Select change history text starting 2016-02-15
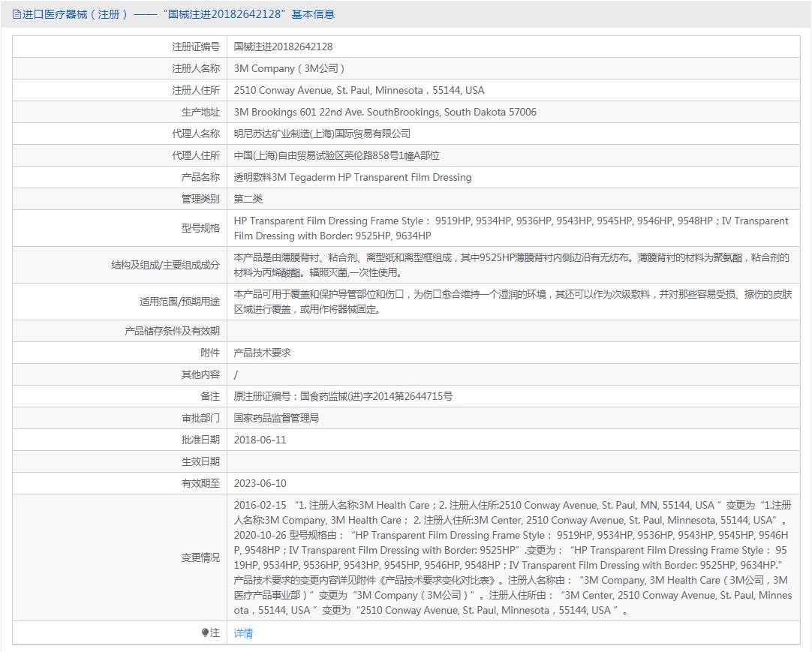The height and width of the screenshot is (652, 812). (513, 557)
